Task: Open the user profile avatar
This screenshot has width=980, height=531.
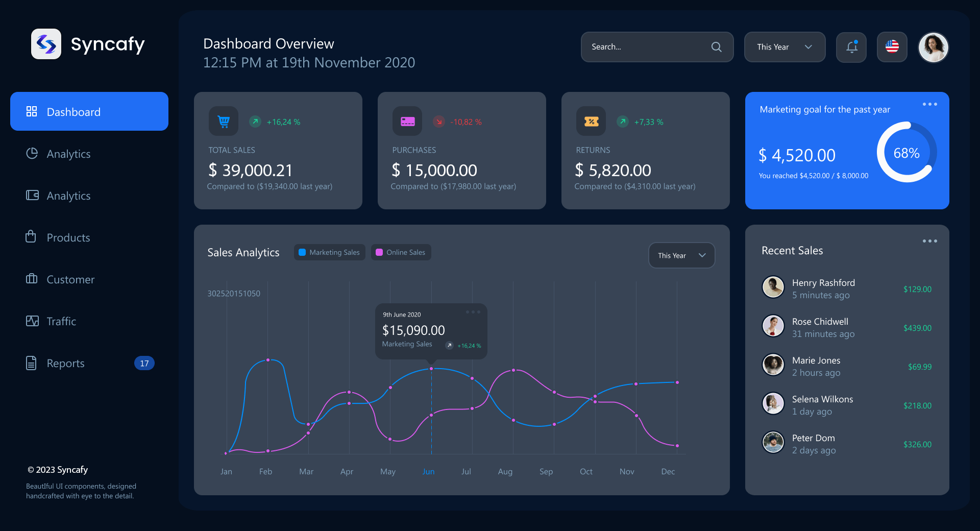Action: [933, 47]
